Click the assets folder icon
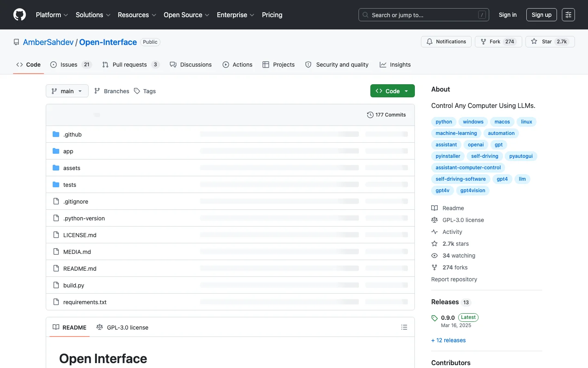588x368 pixels. [x=56, y=168]
